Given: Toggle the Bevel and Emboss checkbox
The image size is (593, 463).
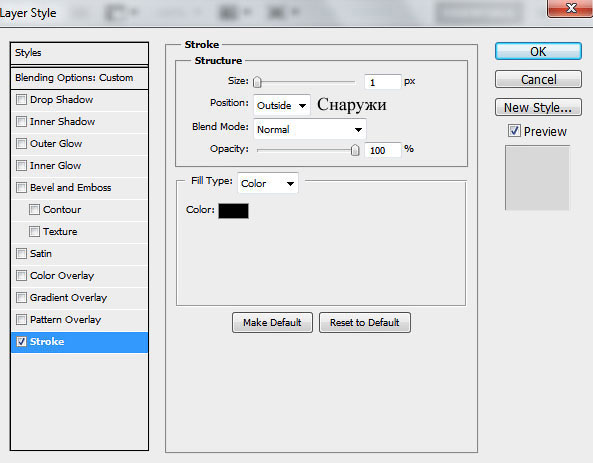Looking at the screenshot, I should pyautogui.click(x=22, y=188).
